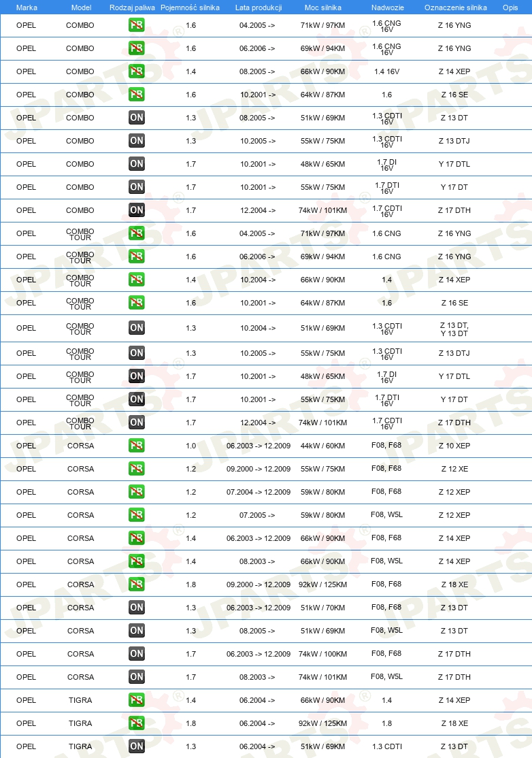
Task: Click petrol icon in CORSA Z 18 XE row
Action: click(x=137, y=584)
